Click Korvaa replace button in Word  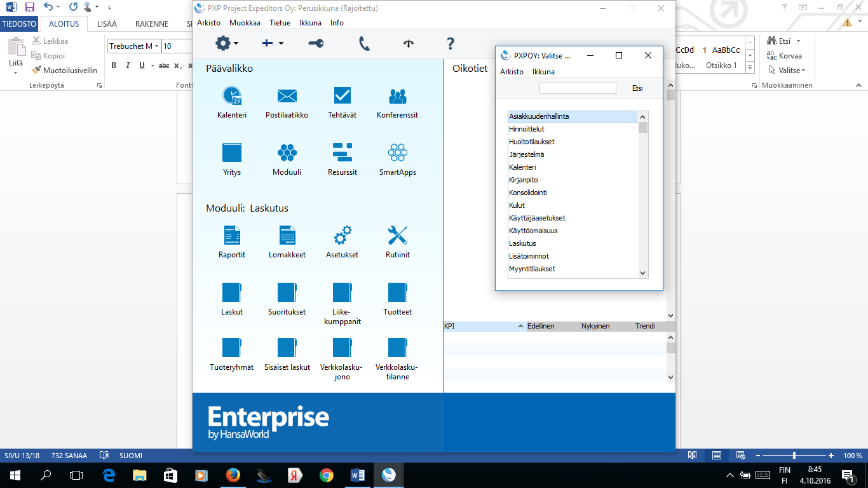point(784,56)
